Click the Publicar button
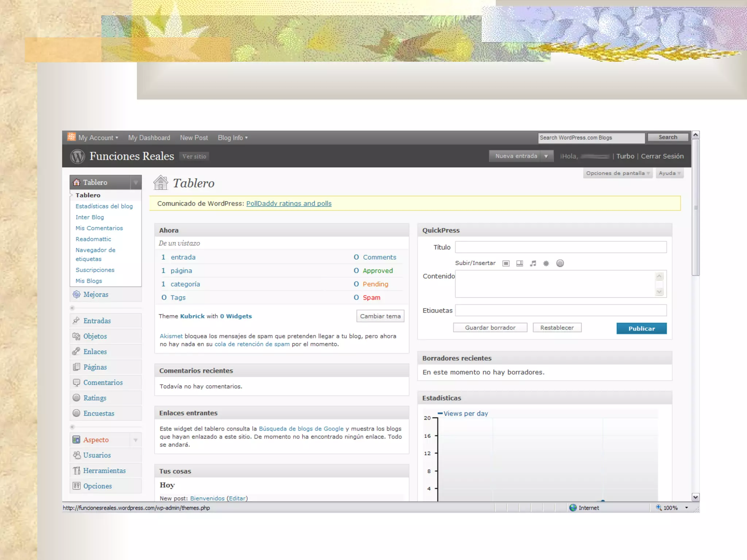The width and height of the screenshot is (747, 560). click(641, 328)
